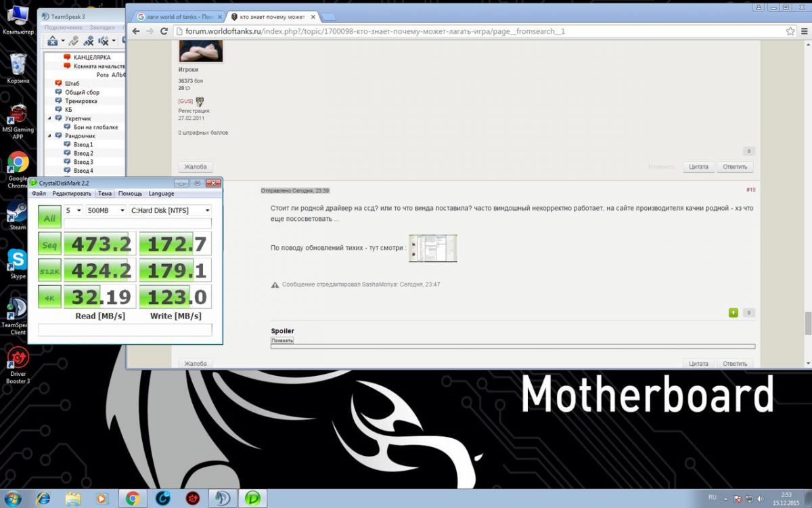Select Взвод 2 channel
Viewport: 812px width, 508px height.
coord(83,154)
